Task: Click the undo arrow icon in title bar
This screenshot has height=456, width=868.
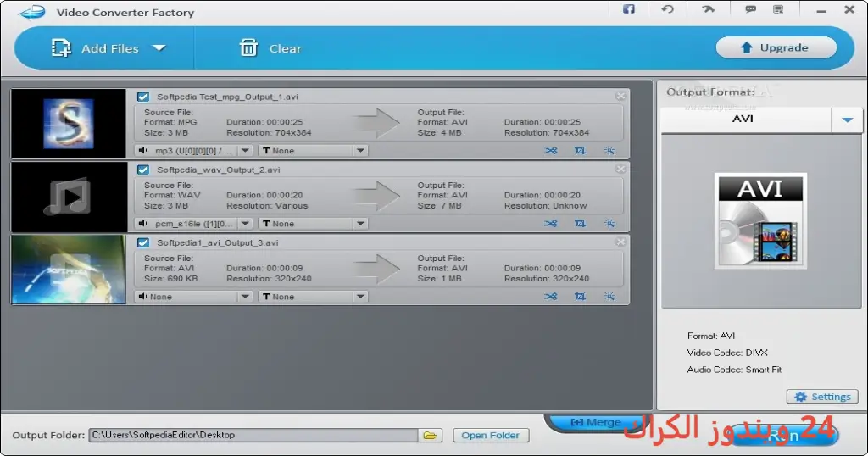Action: (668, 9)
